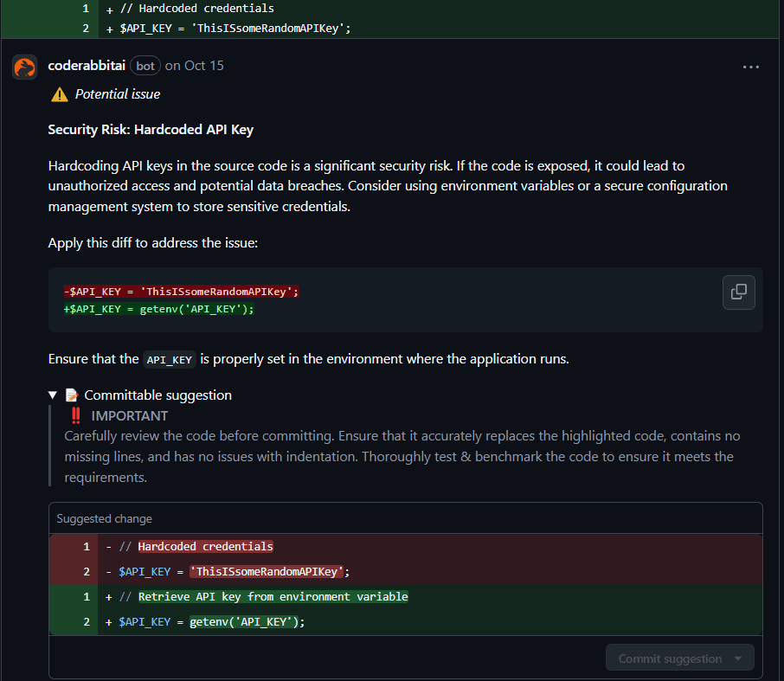Screen dimensions: 784x681
Task: Click the "Suggested change" header label
Action: [104, 519]
